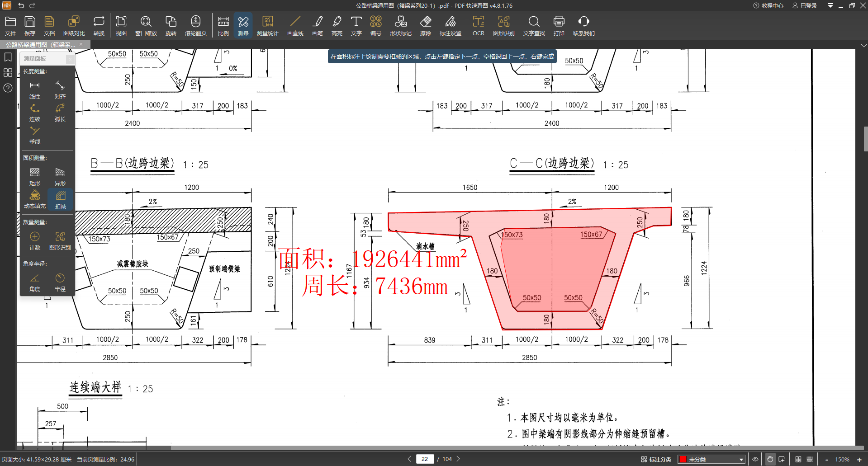868x466 pixels.
Task: Pick the 弧长 arc length tool
Action: pos(60,112)
